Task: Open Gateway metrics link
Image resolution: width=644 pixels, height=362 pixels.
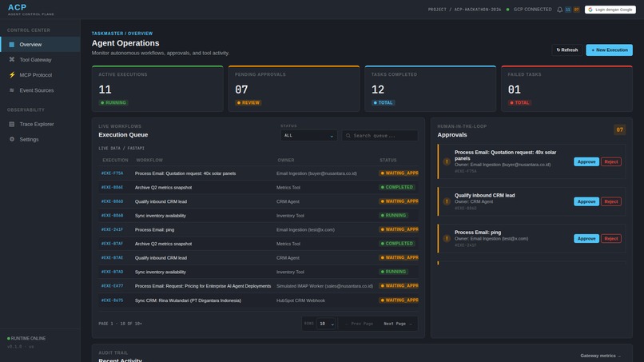Action: pyautogui.click(x=601, y=356)
